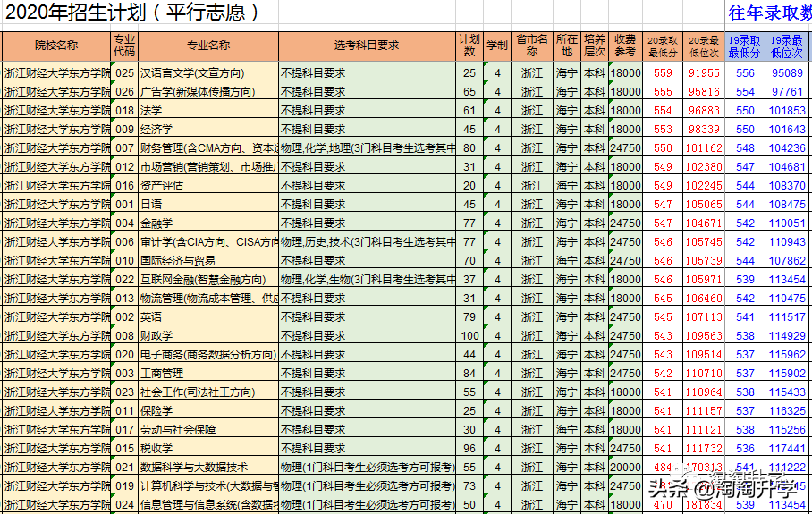Select the 物理,历史,技术 subject requirement cell

pos(368,241)
